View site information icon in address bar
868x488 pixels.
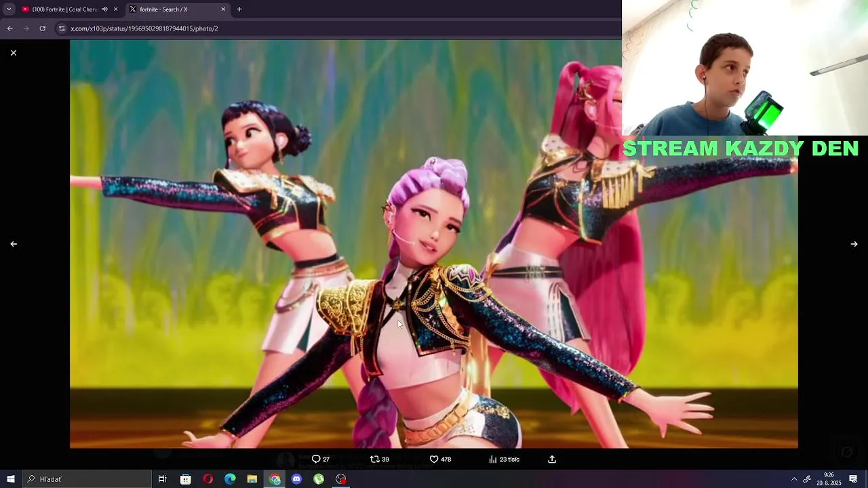click(x=62, y=28)
